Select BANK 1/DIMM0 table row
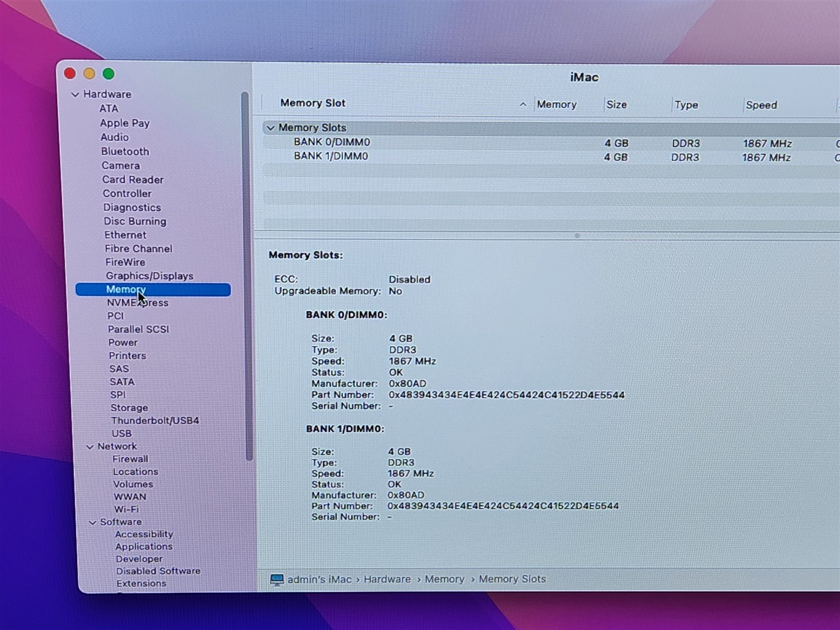The width and height of the screenshot is (840, 630). click(x=551, y=156)
